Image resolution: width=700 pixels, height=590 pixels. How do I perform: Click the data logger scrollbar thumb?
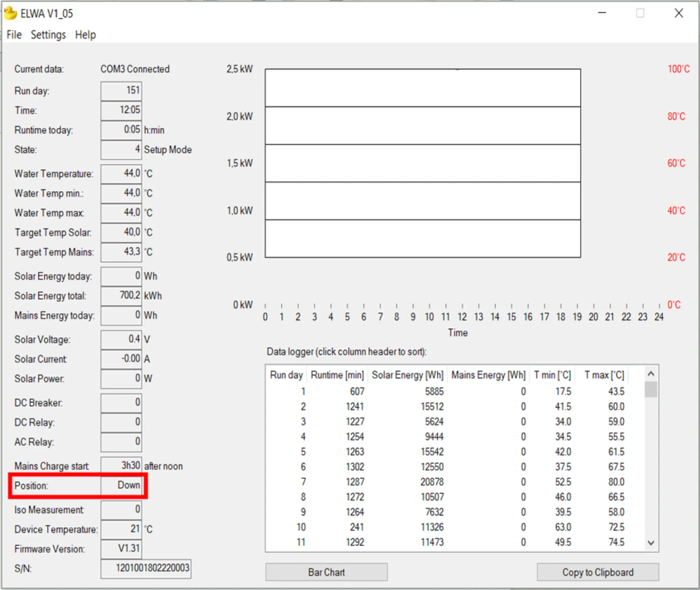651,389
